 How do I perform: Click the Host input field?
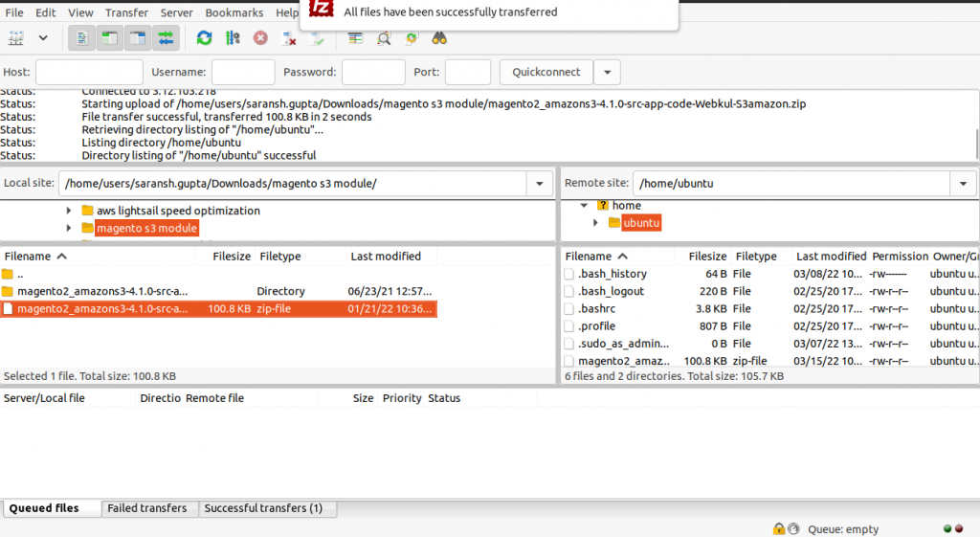click(x=89, y=72)
